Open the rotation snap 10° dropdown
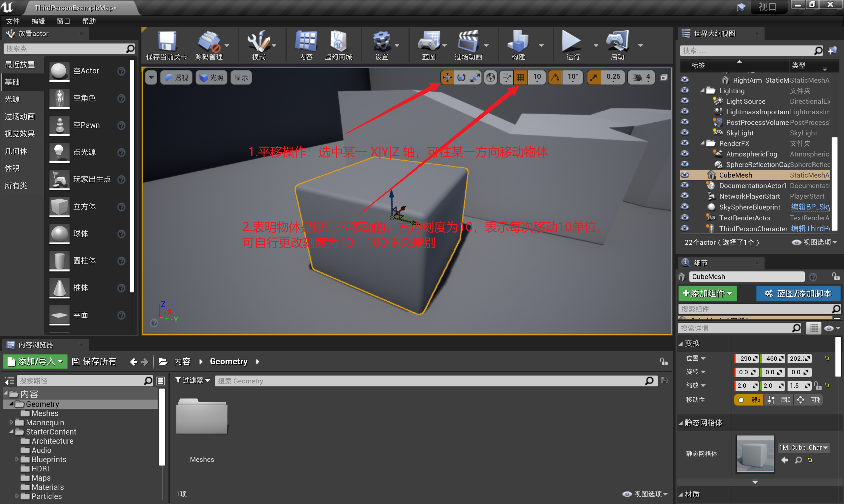 tap(573, 77)
